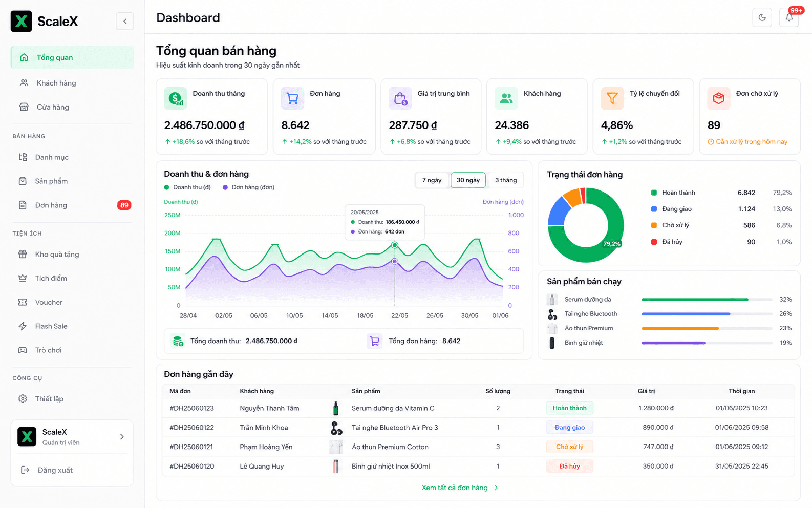Viewport: 812px width, 508px height.
Task: Click the Giá trị trung bình bag icon
Action: (x=400, y=98)
